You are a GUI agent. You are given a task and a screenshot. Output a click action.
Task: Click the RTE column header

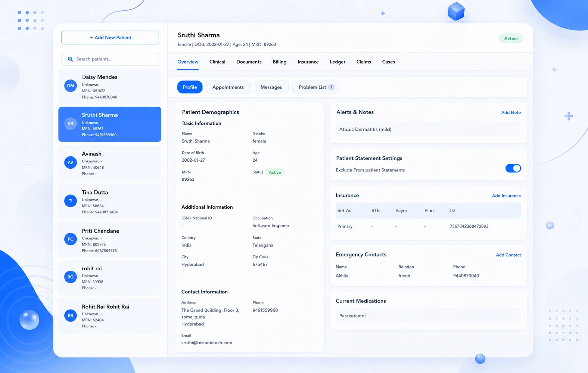click(x=375, y=211)
